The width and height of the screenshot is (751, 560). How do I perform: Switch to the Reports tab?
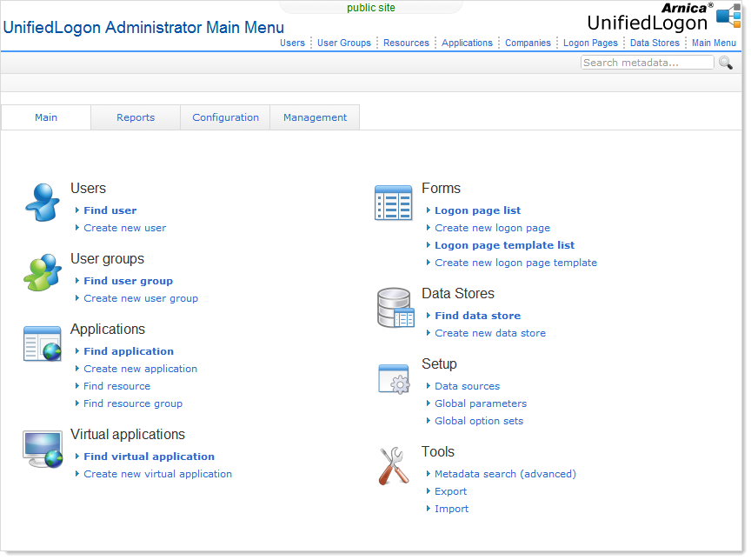point(136,117)
